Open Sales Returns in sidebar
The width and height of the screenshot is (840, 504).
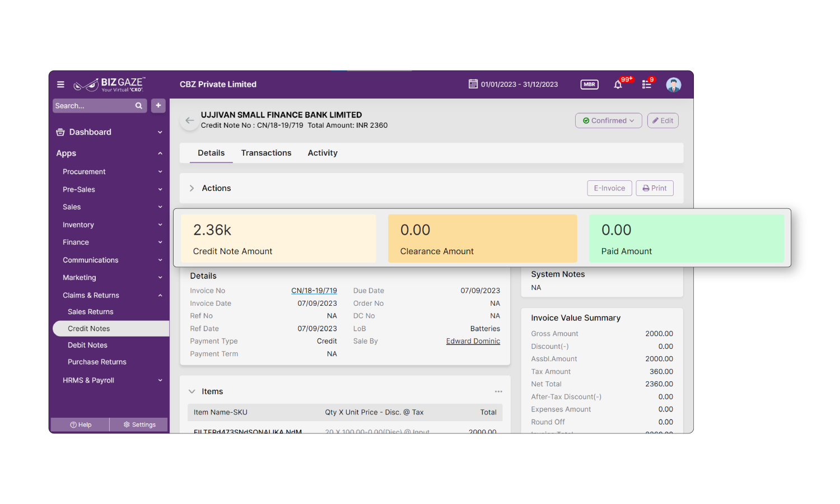coord(91,312)
